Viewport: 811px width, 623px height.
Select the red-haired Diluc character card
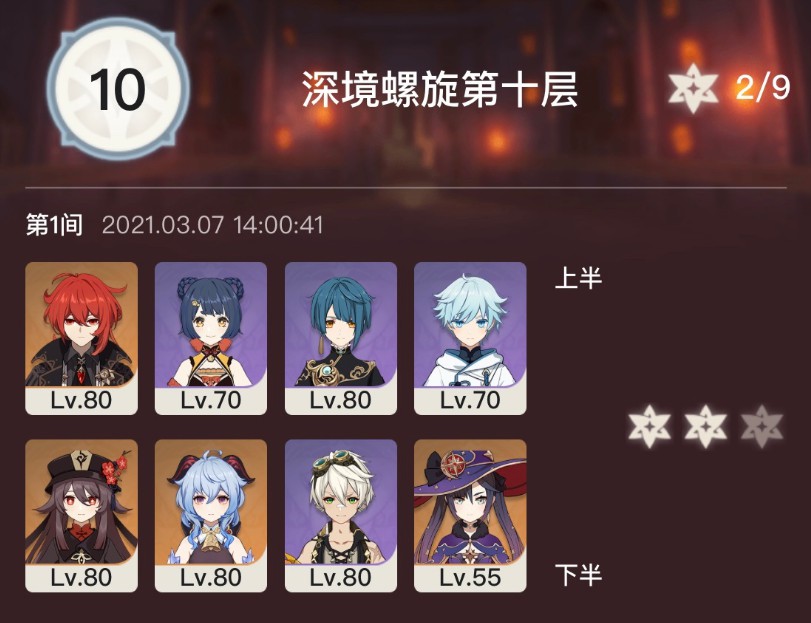coord(82,338)
